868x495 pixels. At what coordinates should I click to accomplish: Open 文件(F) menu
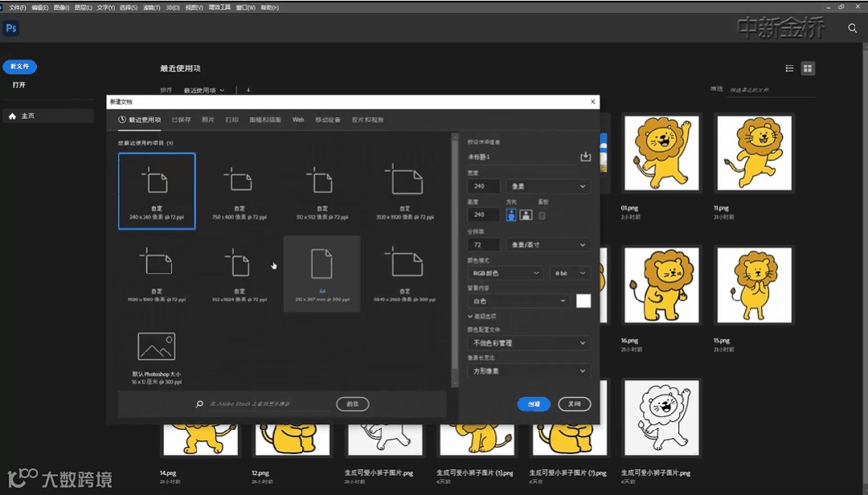[17, 8]
